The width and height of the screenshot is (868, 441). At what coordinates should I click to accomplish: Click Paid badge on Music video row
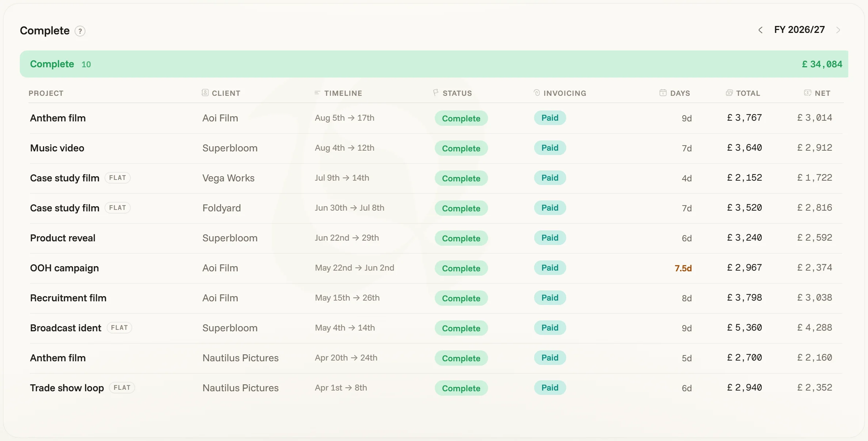[550, 148]
